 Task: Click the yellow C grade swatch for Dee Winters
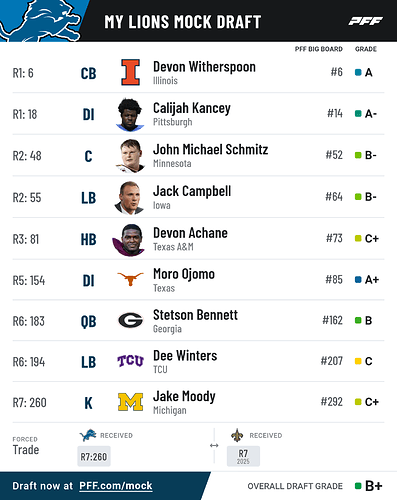(x=358, y=361)
